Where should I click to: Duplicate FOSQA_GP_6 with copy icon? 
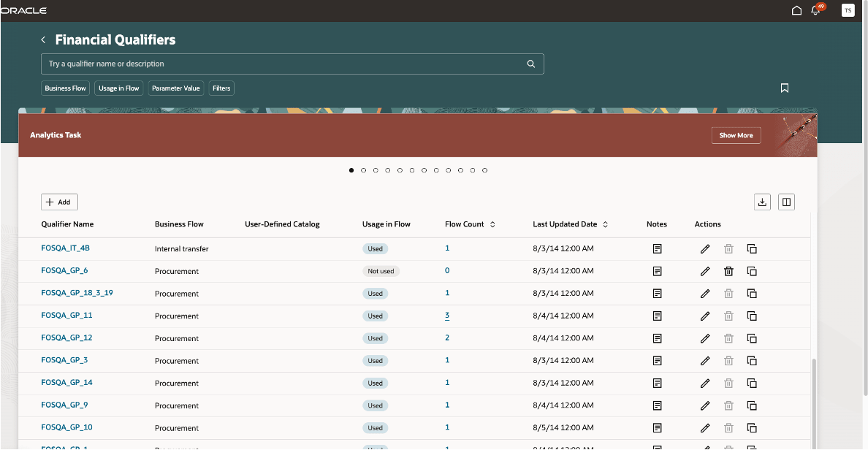(752, 271)
